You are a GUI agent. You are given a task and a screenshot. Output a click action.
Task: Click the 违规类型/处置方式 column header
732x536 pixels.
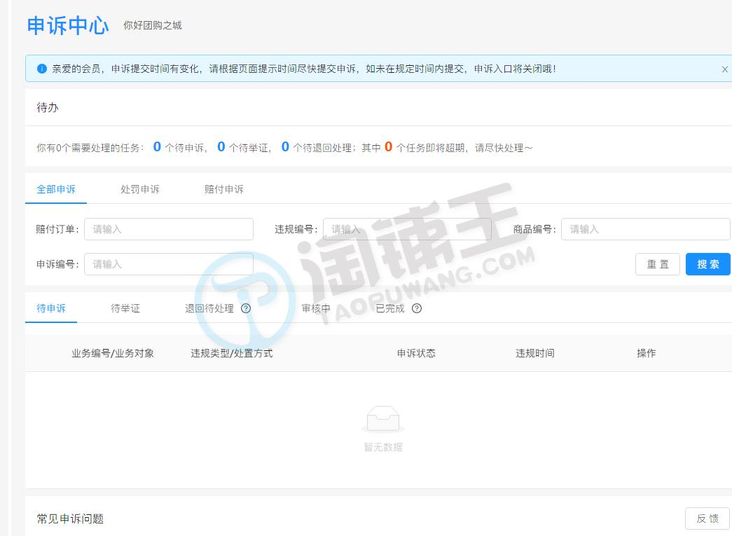232,353
